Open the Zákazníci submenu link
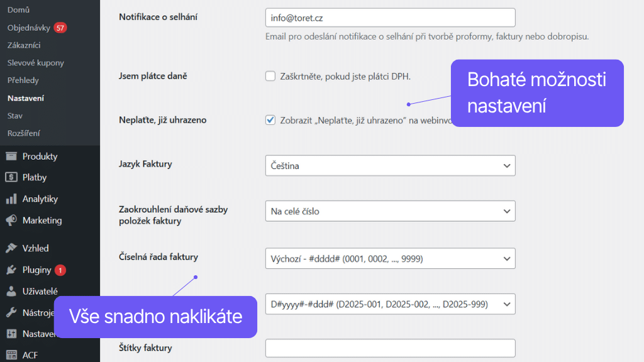This screenshot has height=362, width=644. point(24,45)
